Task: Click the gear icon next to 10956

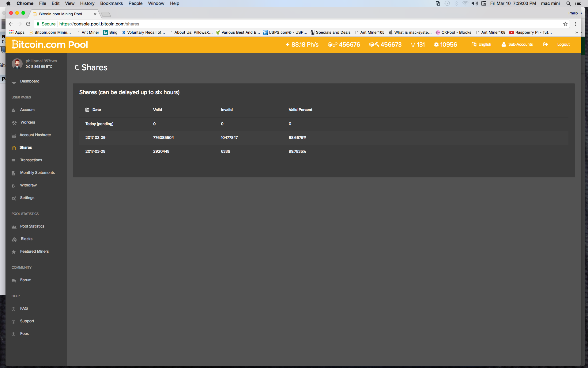Action: coord(436,44)
